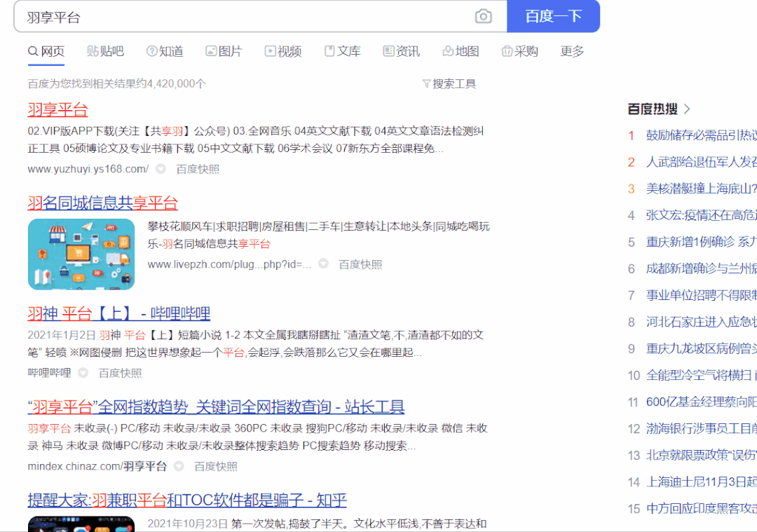Image resolution: width=757 pixels, height=532 pixels.
Task: Click the arrow beside 百度热搜
Action: click(x=687, y=109)
